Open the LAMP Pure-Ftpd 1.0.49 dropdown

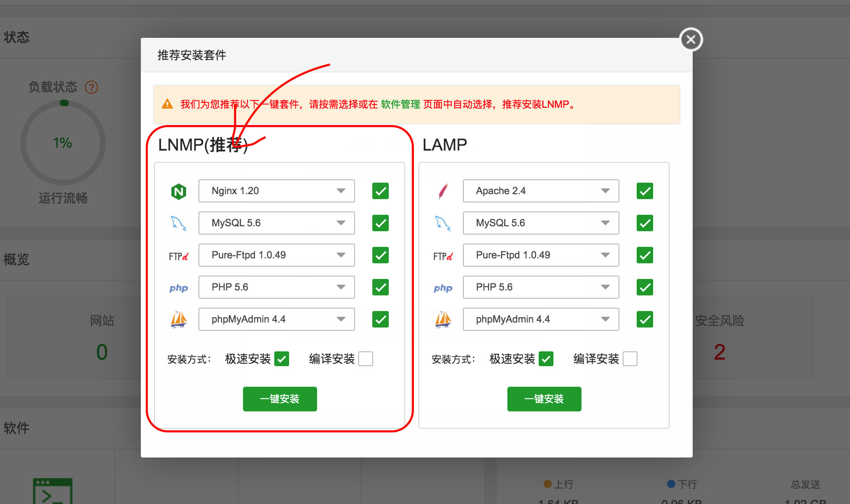pyautogui.click(x=541, y=255)
